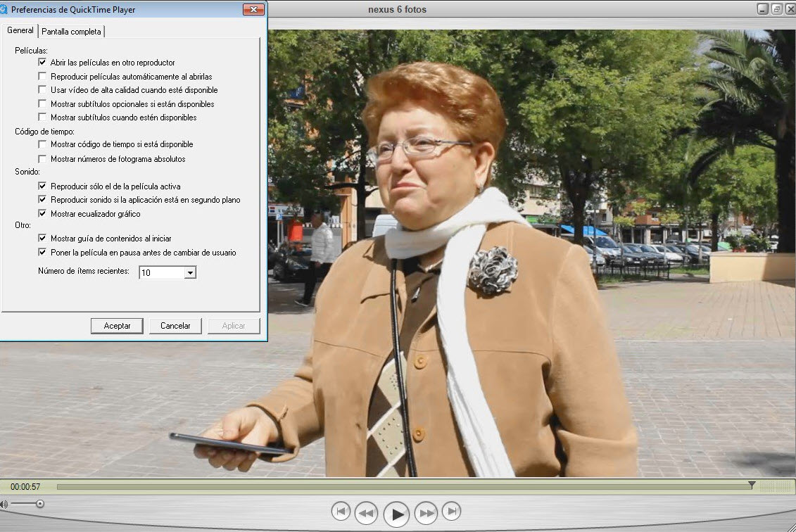
Task: Uncheck 'Mostrar ecualizador gráfico'
Action: (x=43, y=214)
